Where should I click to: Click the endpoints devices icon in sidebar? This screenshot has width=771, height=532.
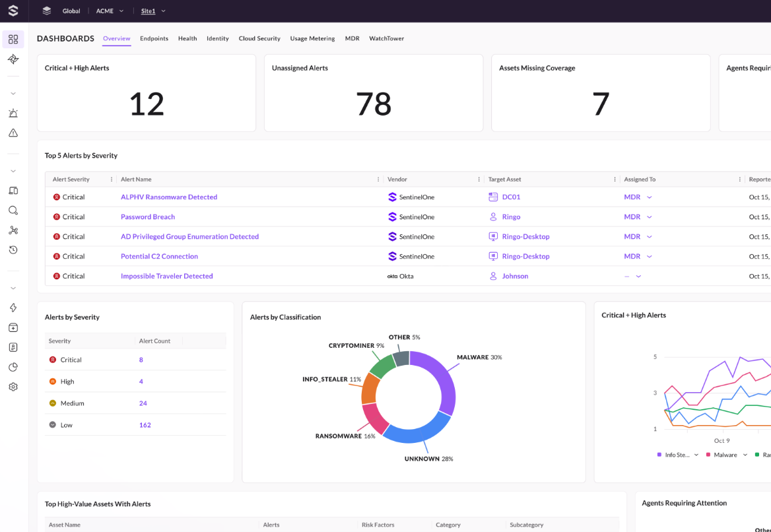[13, 191]
